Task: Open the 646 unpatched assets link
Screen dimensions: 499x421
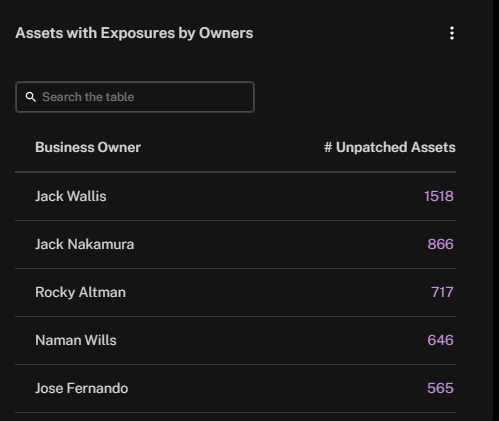Action: coord(440,340)
